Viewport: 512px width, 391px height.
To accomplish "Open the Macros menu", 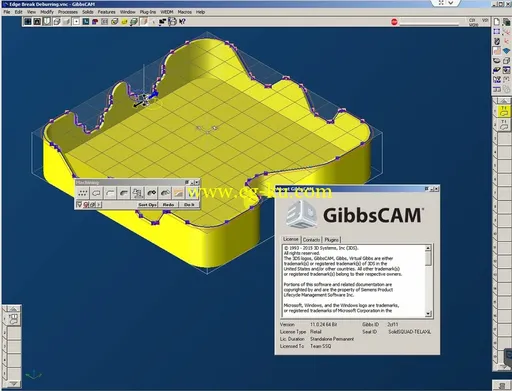I will point(184,12).
